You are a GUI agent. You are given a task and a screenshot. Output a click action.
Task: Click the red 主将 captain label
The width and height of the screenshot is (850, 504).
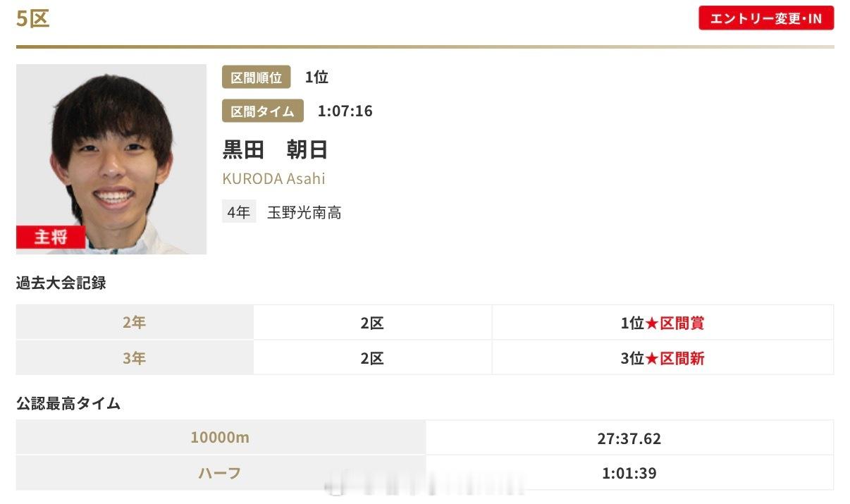[x=51, y=238]
